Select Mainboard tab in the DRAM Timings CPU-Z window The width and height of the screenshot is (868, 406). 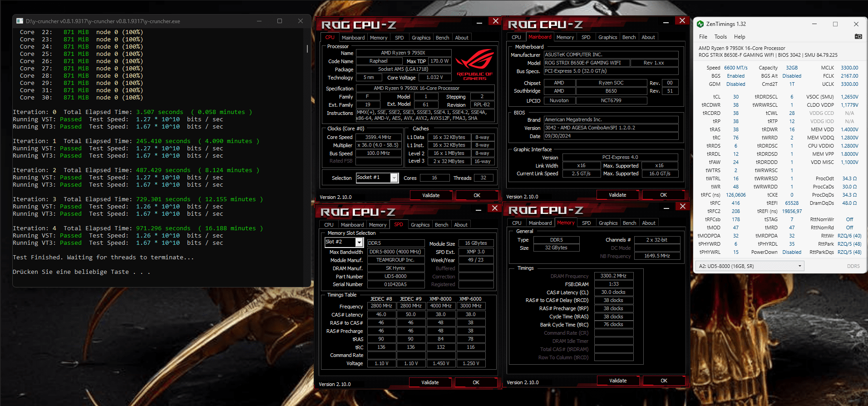click(x=540, y=223)
